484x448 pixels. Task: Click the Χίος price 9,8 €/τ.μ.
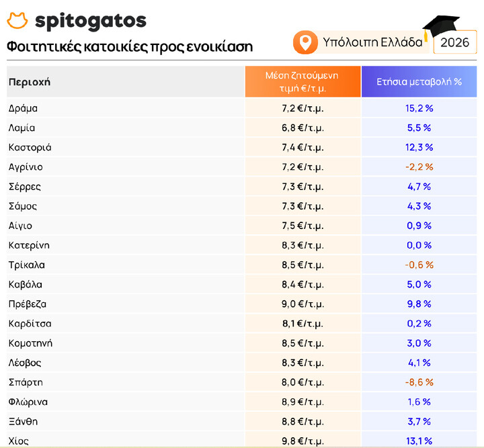302,441
